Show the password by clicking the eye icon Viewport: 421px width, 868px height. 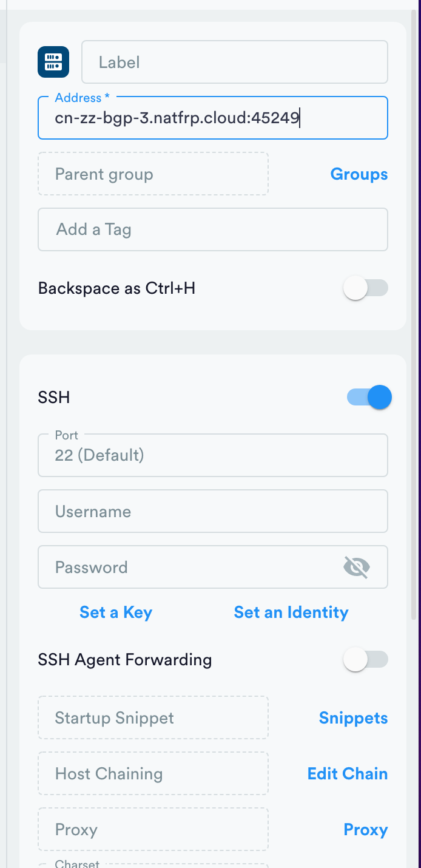click(357, 567)
